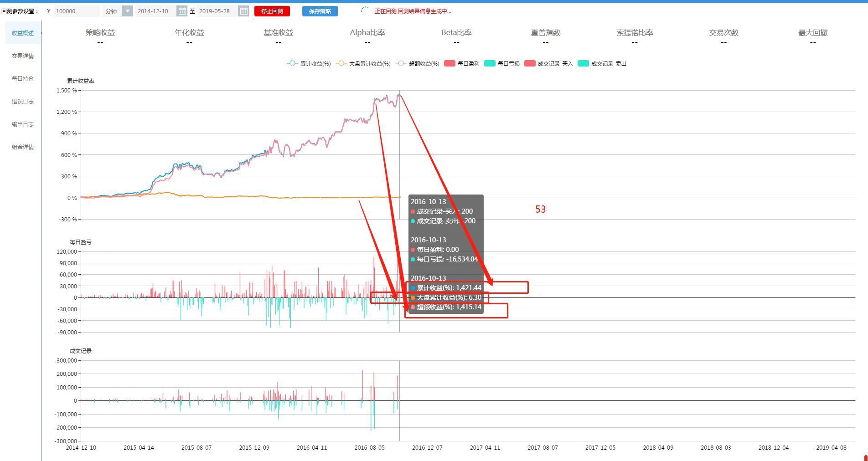Toggle the 成交记录-买入 legend series

tap(548, 64)
